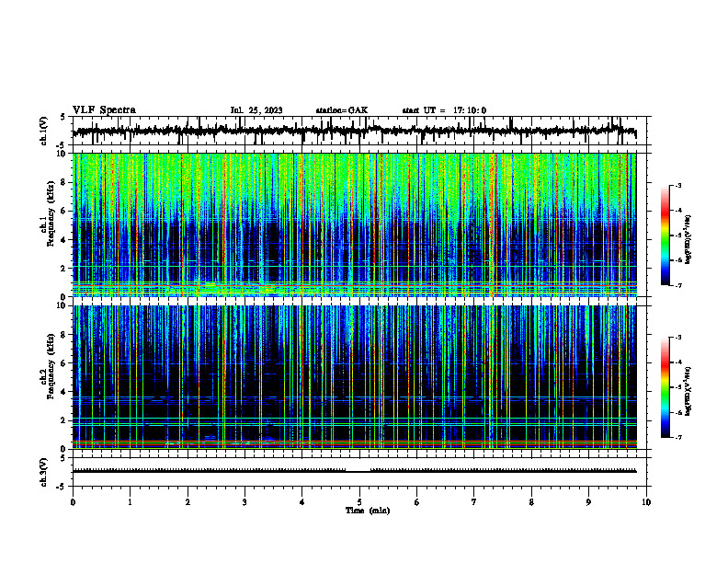Click the ch.1 voltage waveform trace

click(x=354, y=131)
